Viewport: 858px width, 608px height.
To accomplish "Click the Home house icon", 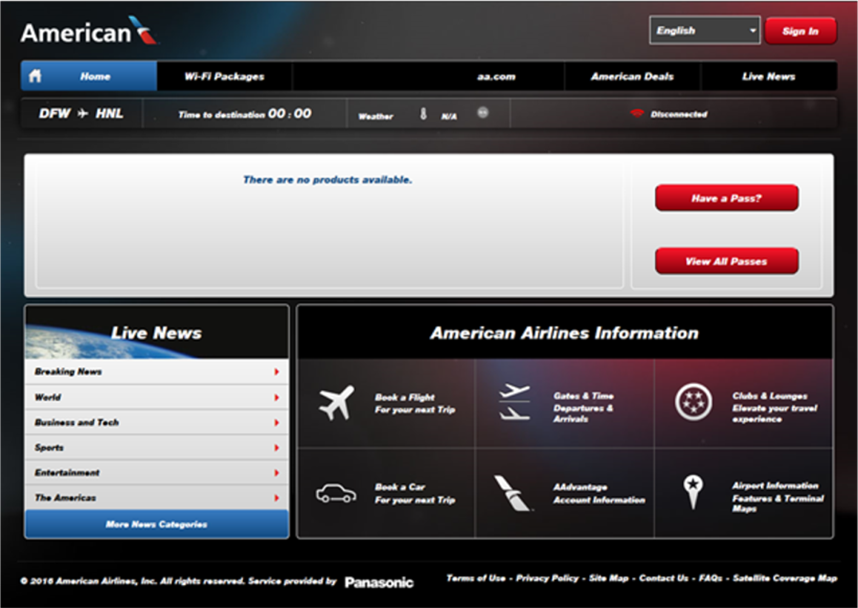I will [36, 76].
